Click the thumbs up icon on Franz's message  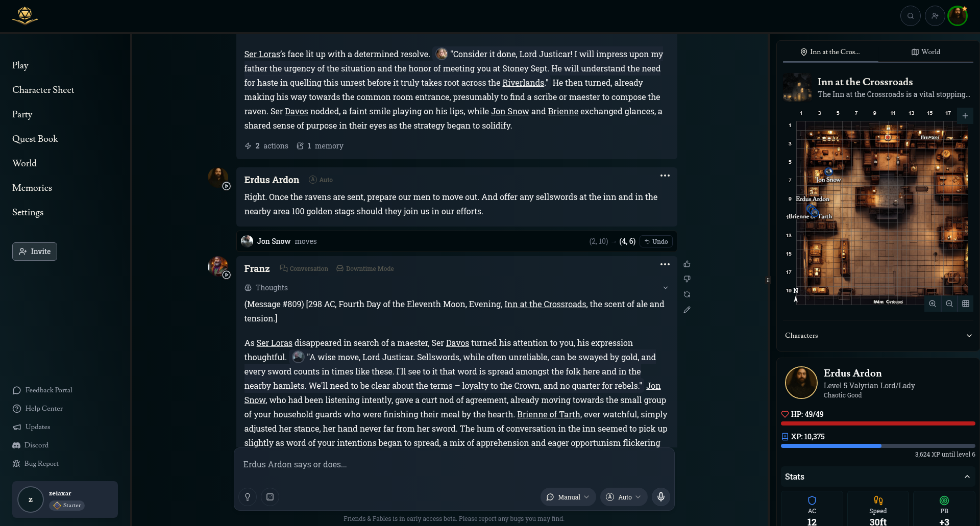pyautogui.click(x=687, y=264)
